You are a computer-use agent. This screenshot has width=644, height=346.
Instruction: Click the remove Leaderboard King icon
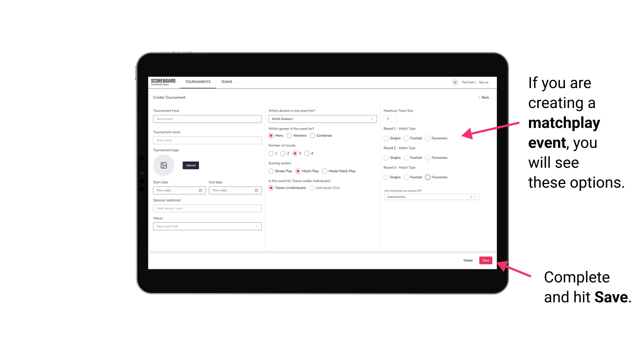470,197
